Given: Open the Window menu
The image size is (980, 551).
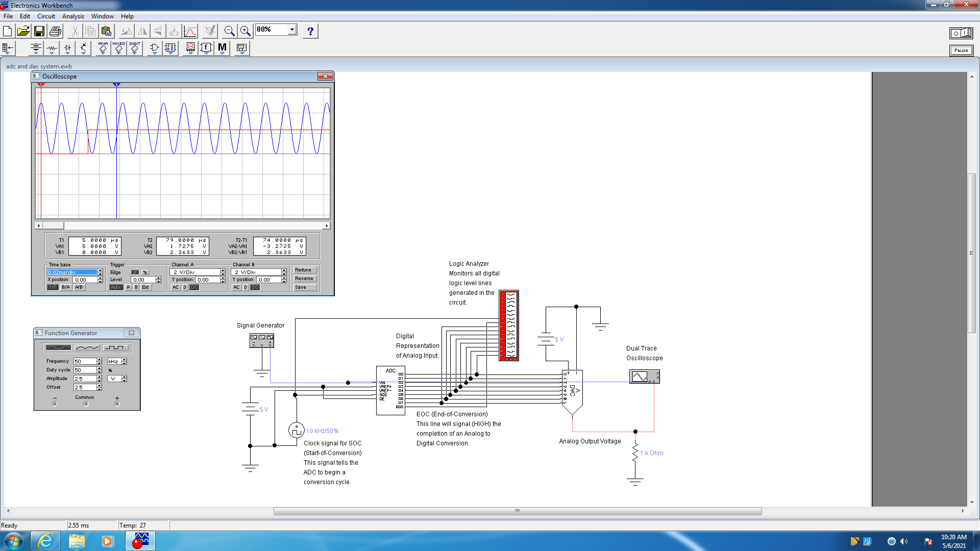Looking at the screenshot, I should tap(103, 16).
